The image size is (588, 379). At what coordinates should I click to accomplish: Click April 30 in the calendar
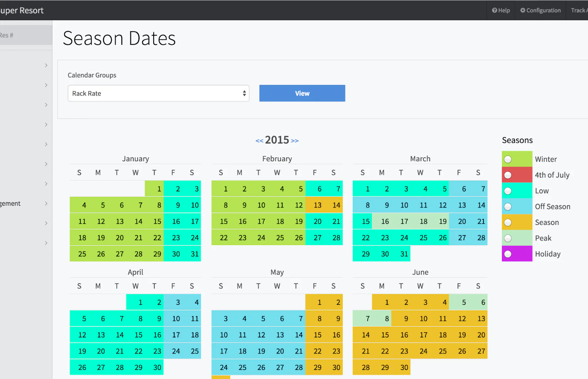point(154,368)
